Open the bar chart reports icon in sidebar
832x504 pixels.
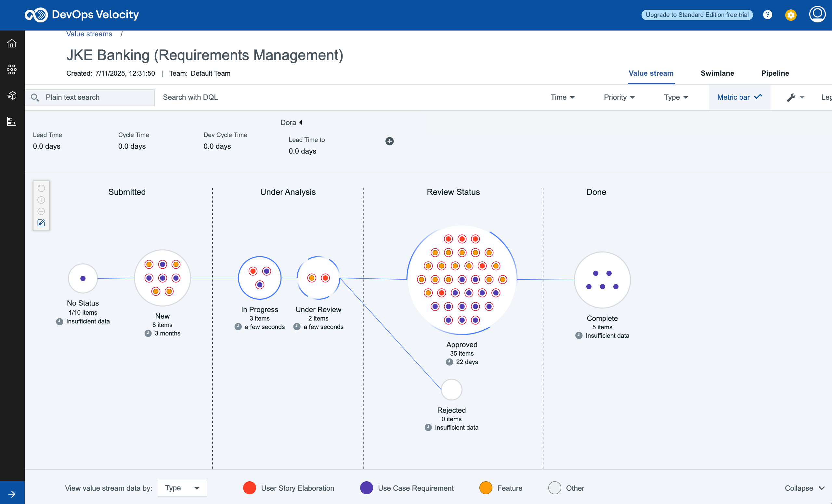click(x=12, y=121)
